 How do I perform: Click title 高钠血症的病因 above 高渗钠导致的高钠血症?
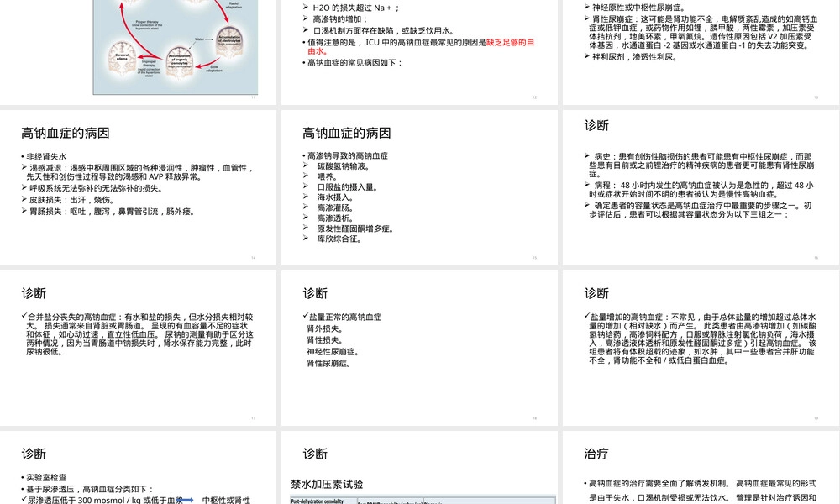[347, 133]
